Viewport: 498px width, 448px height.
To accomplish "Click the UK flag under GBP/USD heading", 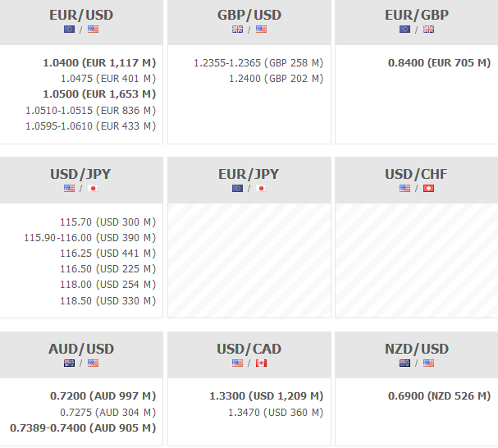I will pyautogui.click(x=238, y=30).
